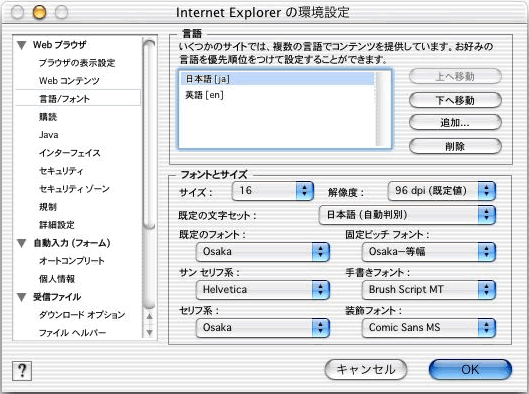Click the キャンセル button
This screenshot has width=529, height=394.
click(366, 369)
